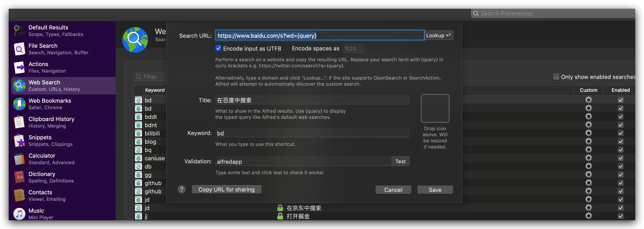Viewport: 644px width, 229px height.
Task: Toggle Encode input as UTF8 checkbox
Action: (x=218, y=48)
